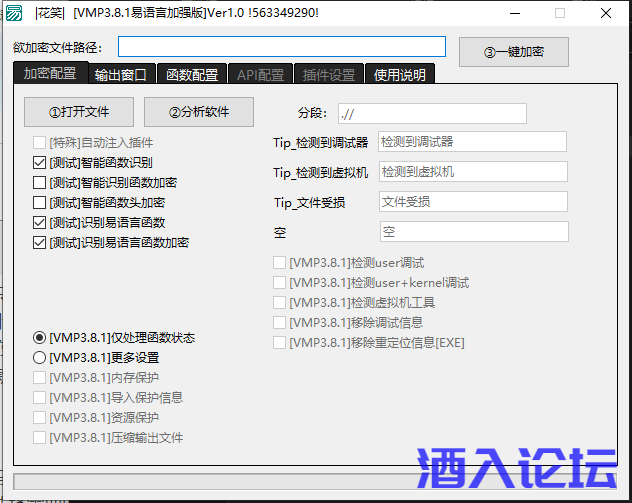Enable [测试]智能函数头加密 checkbox

pos(39,202)
